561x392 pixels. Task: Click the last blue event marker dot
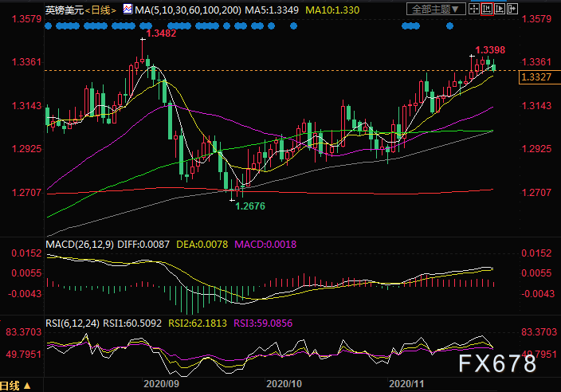(450, 25)
